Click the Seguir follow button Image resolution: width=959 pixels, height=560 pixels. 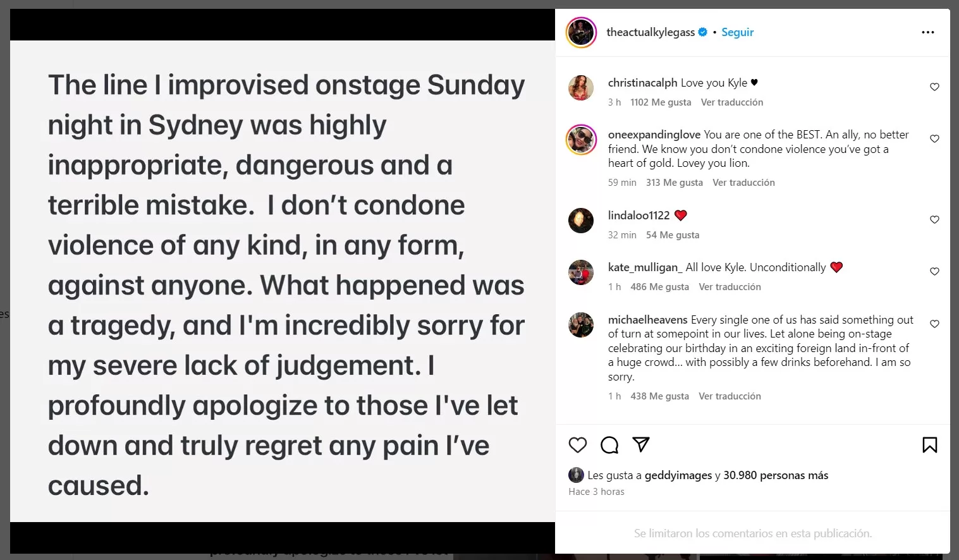[x=737, y=32]
